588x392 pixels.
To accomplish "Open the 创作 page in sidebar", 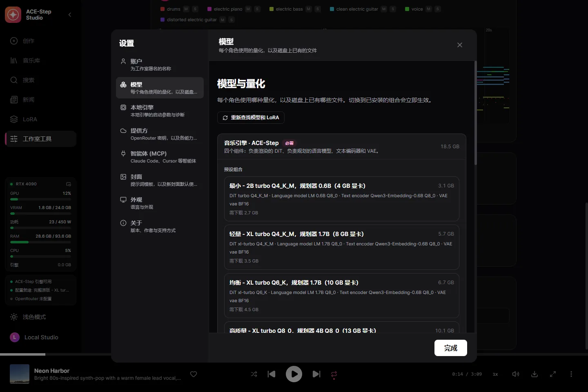I will pyautogui.click(x=40, y=41).
